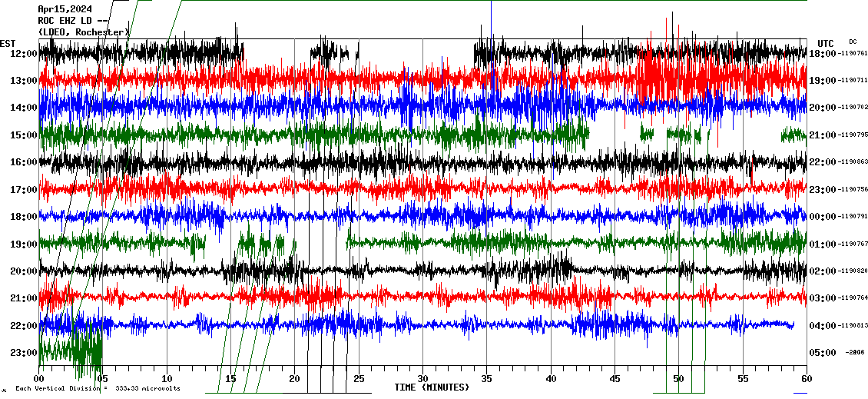868x399 pixels.
Task: Click the 10 minute axis tick label
Action: pyautogui.click(x=167, y=379)
